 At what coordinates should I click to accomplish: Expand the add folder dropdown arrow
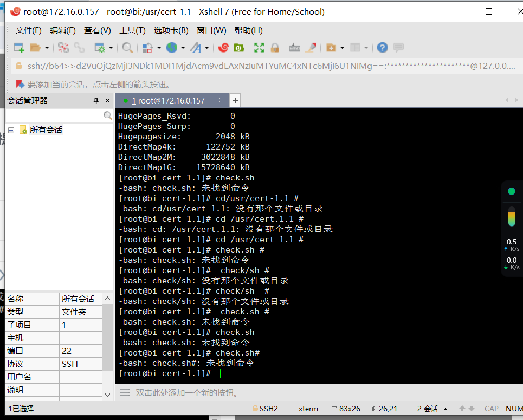coord(342,48)
